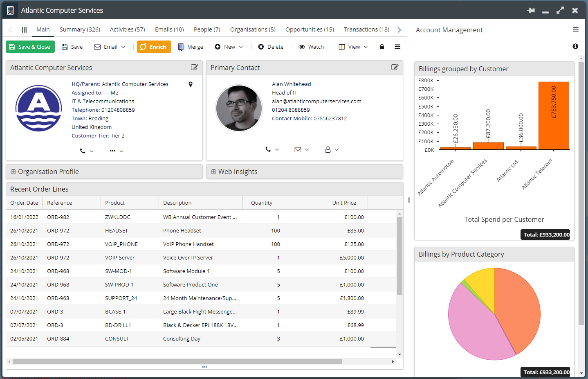Click the phone icon under Alan Whitehead

click(x=269, y=149)
